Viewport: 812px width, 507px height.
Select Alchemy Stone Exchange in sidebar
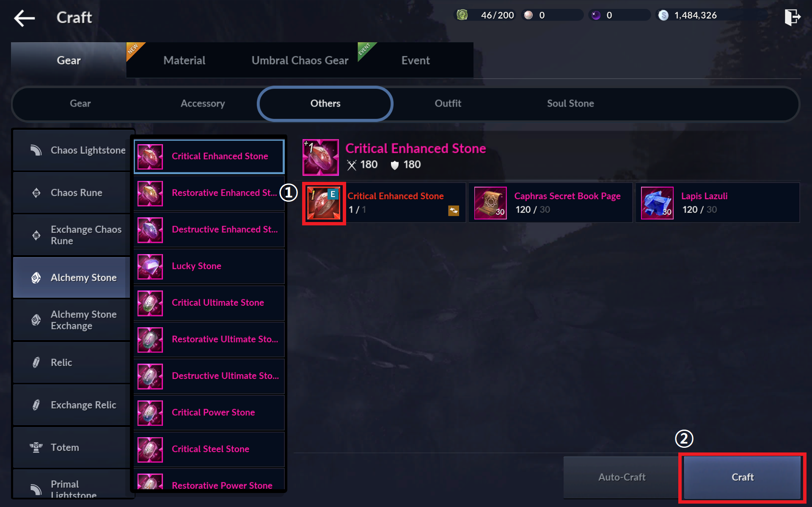pyautogui.click(x=72, y=320)
